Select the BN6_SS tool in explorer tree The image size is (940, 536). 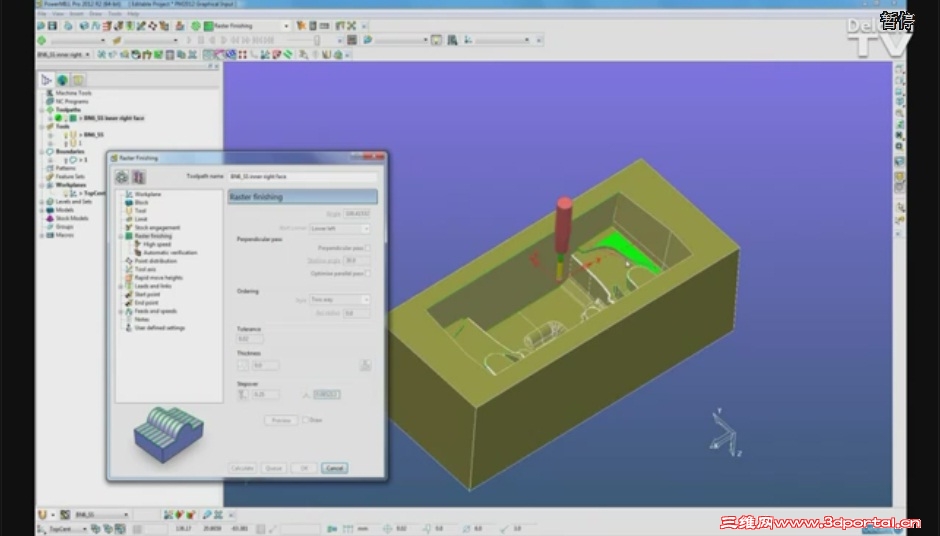coord(94,135)
